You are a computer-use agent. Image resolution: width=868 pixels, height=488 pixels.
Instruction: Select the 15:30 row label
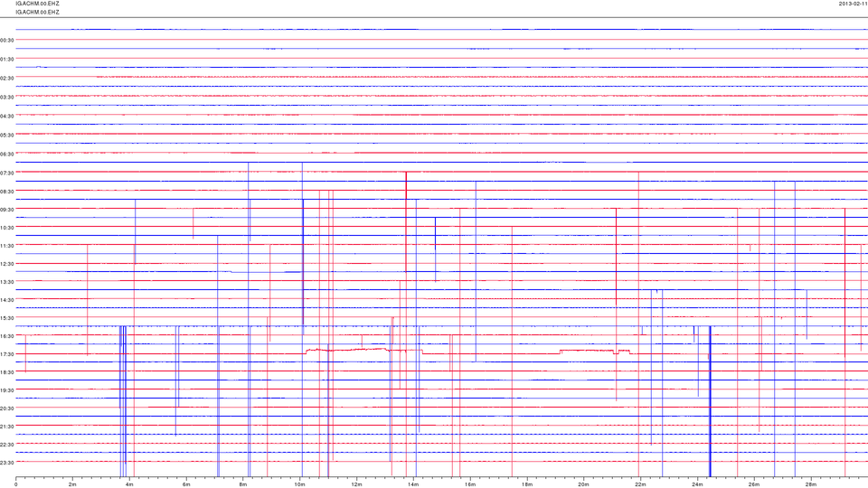coord(6,318)
